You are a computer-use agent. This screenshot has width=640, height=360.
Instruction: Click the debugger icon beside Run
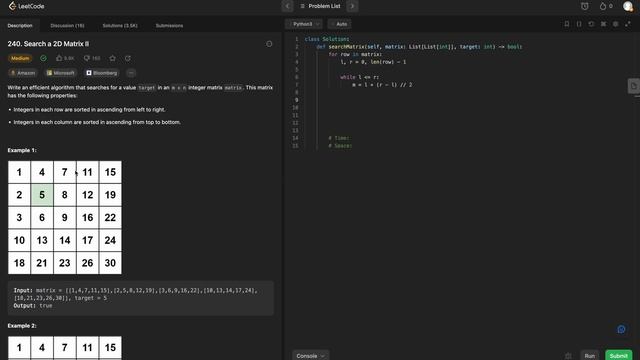[568, 356]
